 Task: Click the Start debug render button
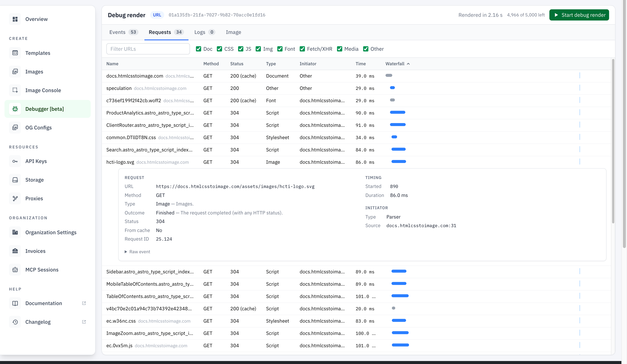coord(579,15)
